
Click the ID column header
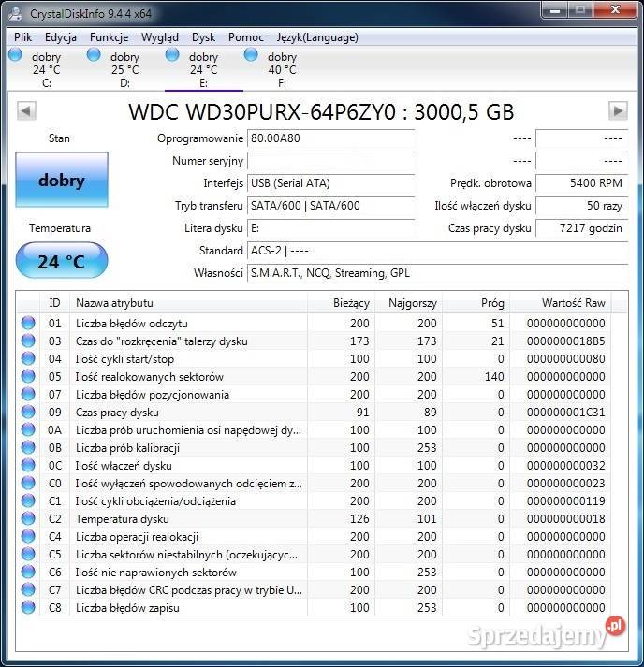click(55, 303)
